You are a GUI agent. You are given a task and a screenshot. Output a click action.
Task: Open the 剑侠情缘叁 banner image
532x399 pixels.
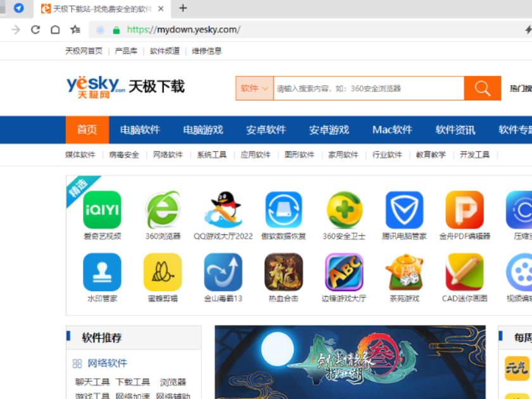click(350, 362)
